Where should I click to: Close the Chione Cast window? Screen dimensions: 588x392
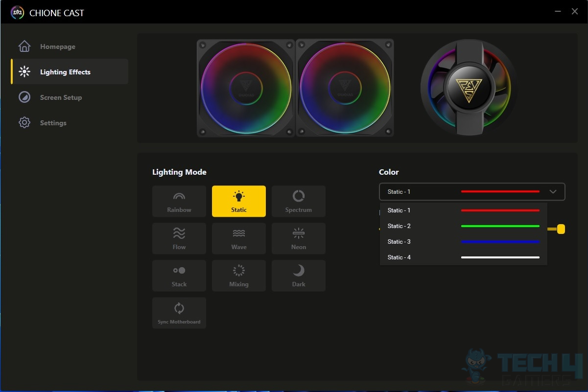coord(575,11)
